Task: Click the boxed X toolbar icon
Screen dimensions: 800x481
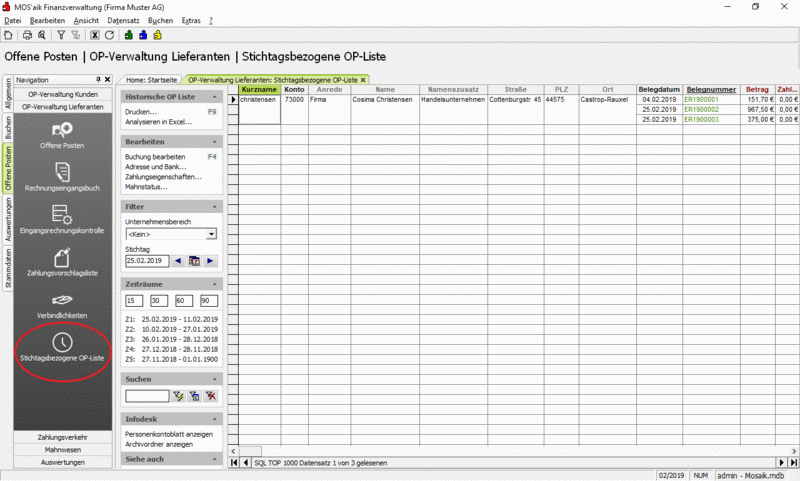Action: pyautogui.click(x=95, y=35)
